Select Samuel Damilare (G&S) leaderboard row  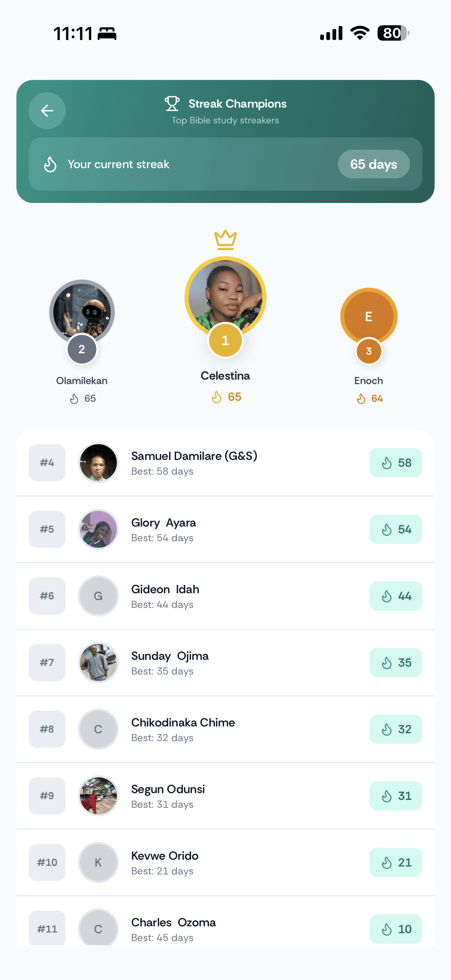(225, 463)
